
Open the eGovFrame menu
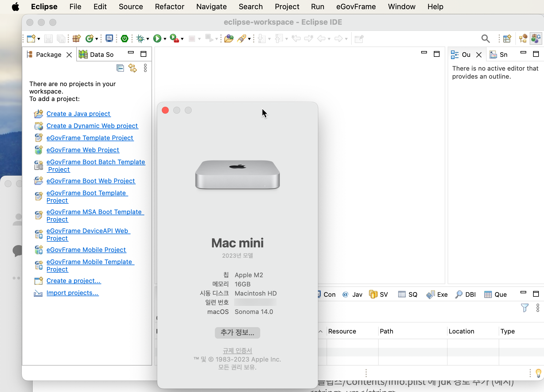pos(356,7)
